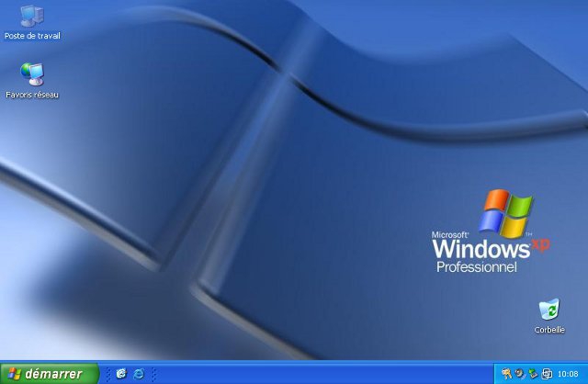Click the speaker volume tray icon

520,374
